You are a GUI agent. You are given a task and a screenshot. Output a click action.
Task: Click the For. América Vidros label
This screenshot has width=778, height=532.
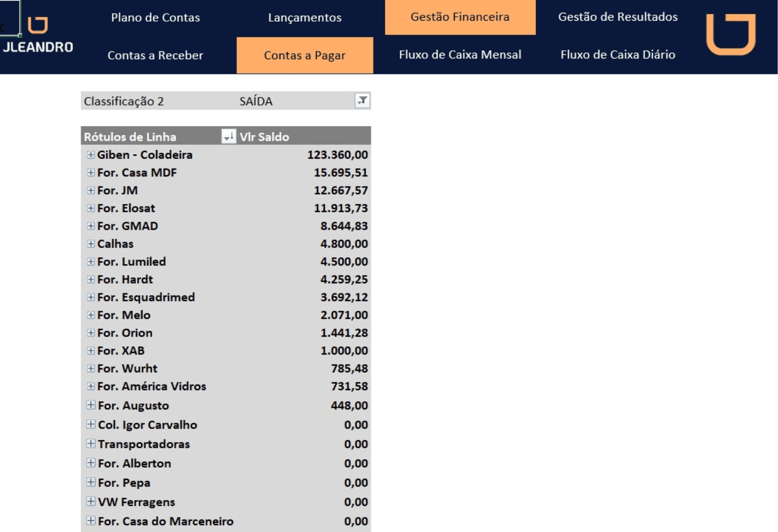152,386
